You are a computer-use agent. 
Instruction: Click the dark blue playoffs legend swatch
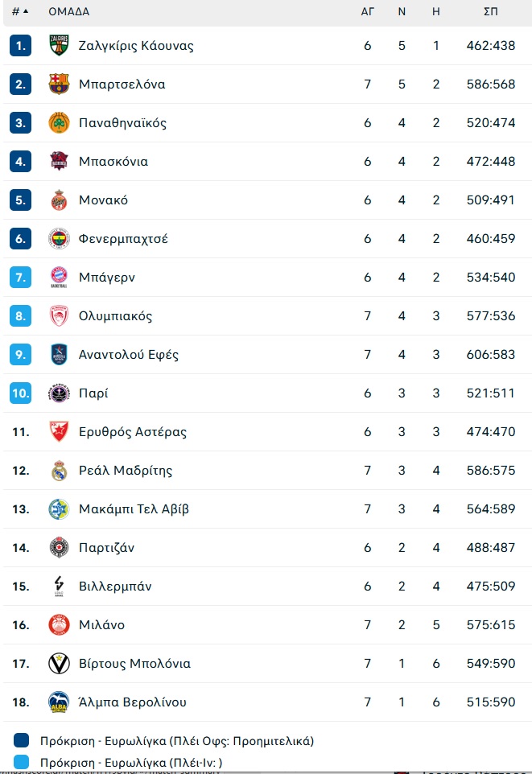(21, 740)
